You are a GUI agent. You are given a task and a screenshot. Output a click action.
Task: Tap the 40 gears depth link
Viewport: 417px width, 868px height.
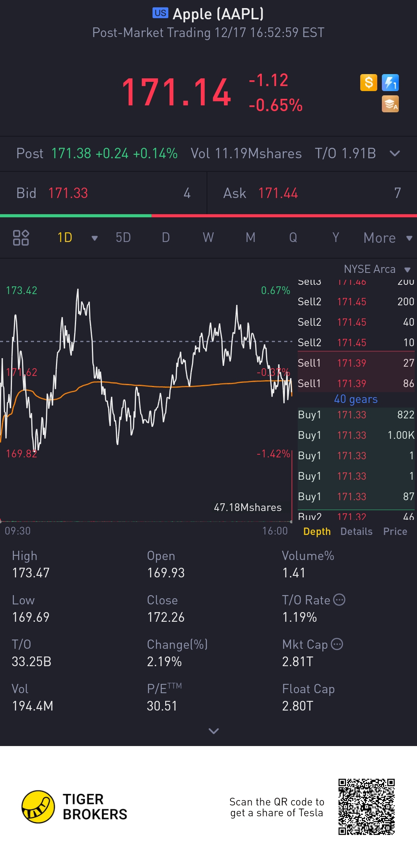356,399
